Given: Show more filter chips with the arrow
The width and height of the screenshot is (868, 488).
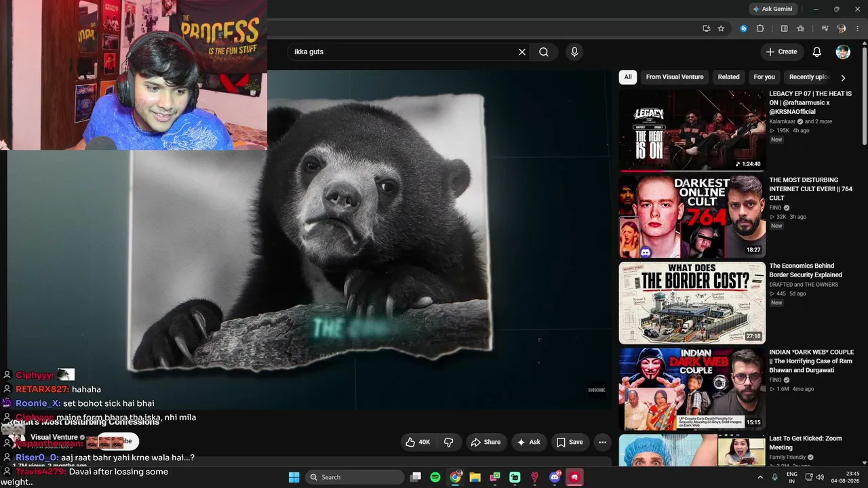Looking at the screenshot, I should [843, 77].
